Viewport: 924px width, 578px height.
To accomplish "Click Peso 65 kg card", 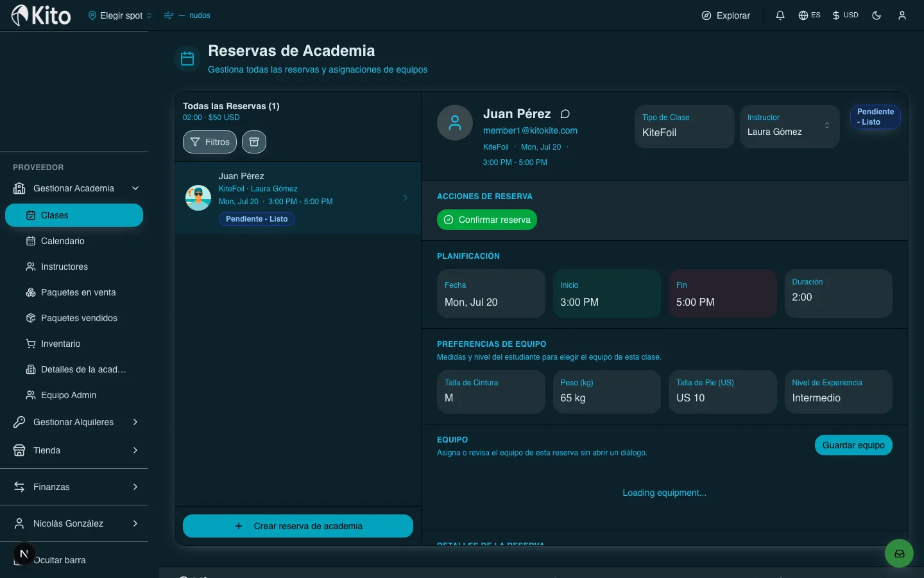I will pos(606,392).
